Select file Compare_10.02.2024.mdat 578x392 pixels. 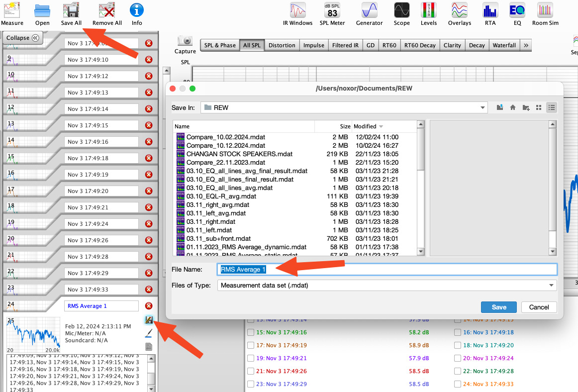click(x=226, y=137)
